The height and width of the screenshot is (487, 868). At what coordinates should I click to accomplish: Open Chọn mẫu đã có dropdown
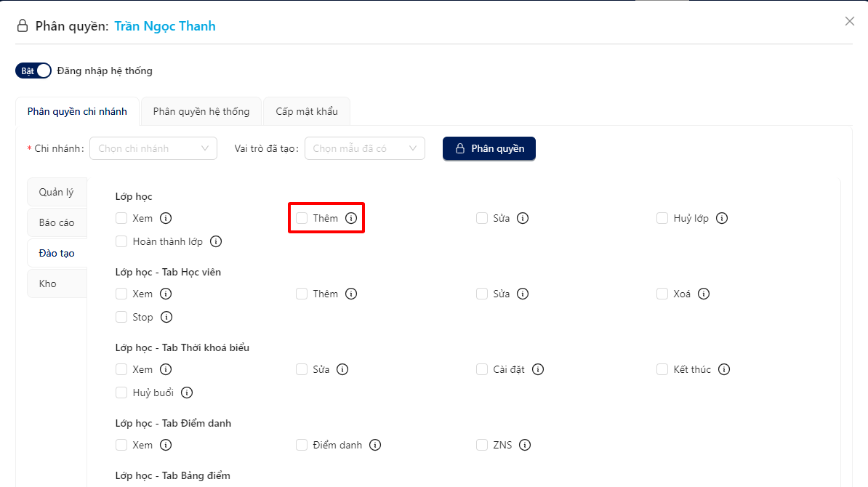[365, 148]
